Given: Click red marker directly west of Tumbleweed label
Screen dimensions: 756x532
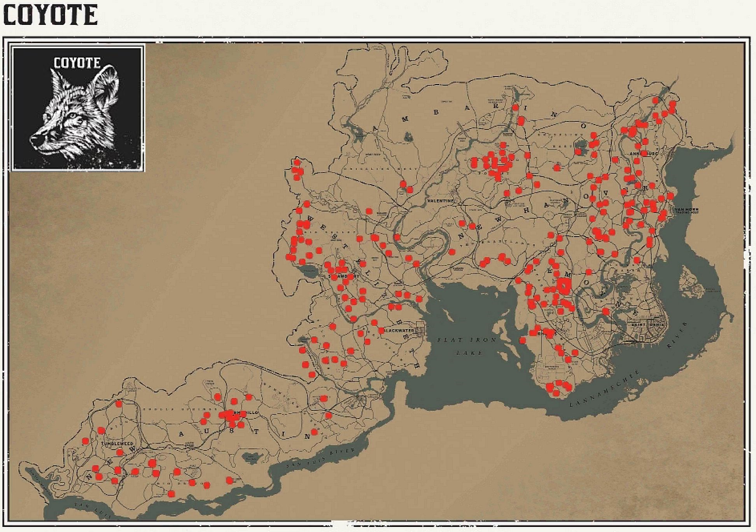Looking at the screenshot, I should (86, 441).
